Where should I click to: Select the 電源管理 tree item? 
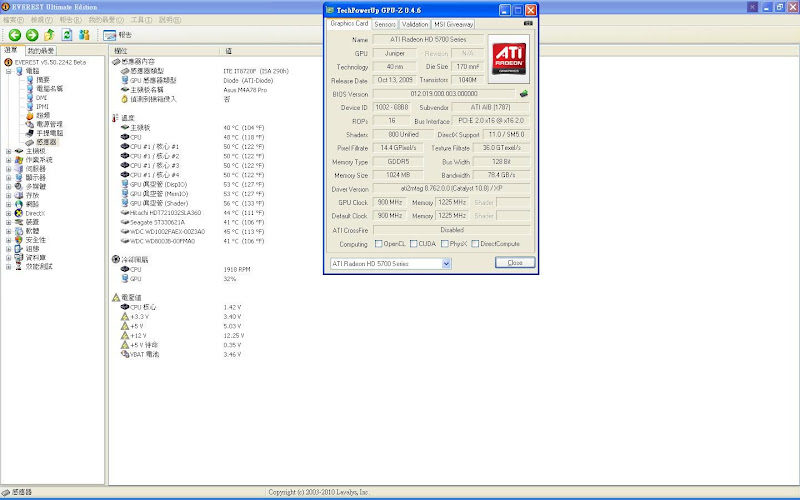49,124
